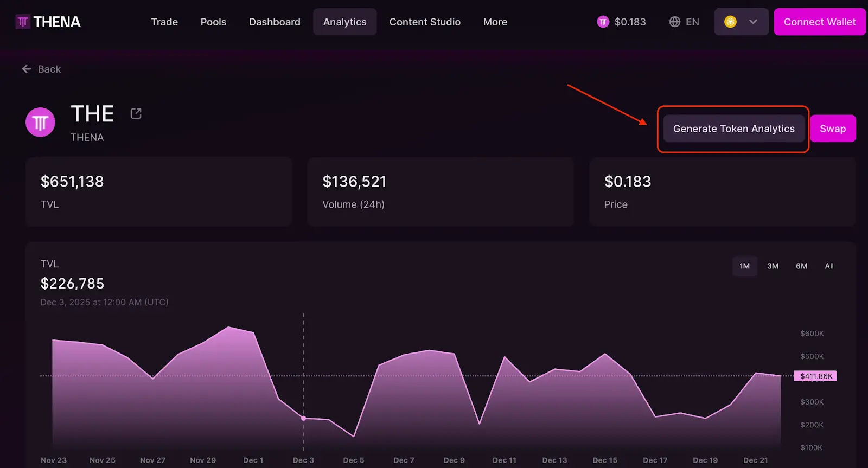Click Generate Token Analytics button

tap(733, 129)
